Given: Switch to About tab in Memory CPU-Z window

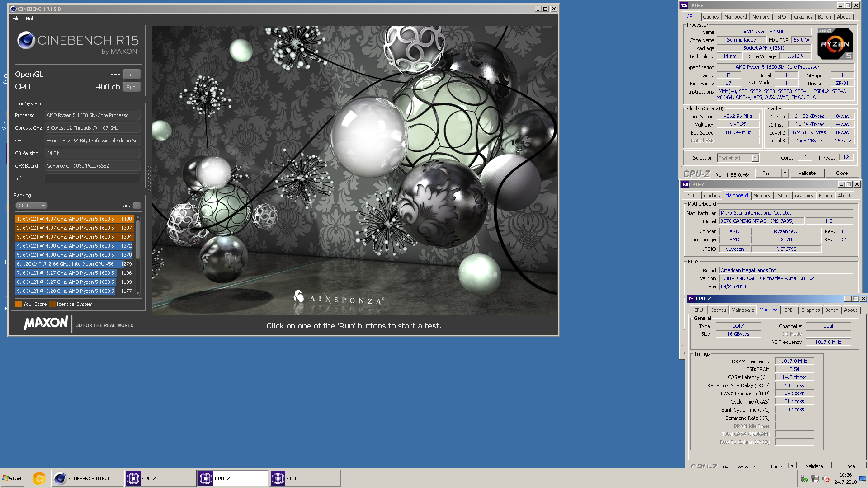Looking at the screenshot, I should tap(850, 310).
